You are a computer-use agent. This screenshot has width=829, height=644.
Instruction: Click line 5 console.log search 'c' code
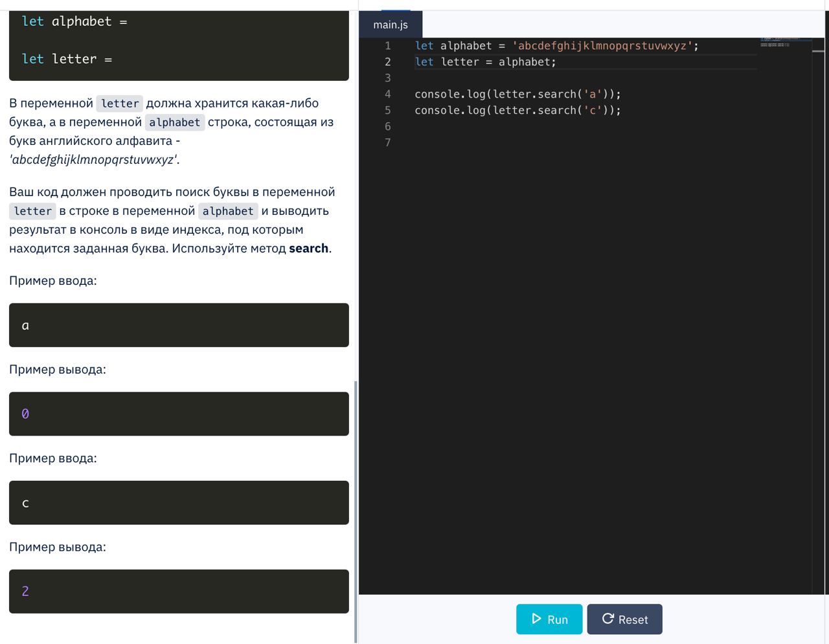(517, 111)
